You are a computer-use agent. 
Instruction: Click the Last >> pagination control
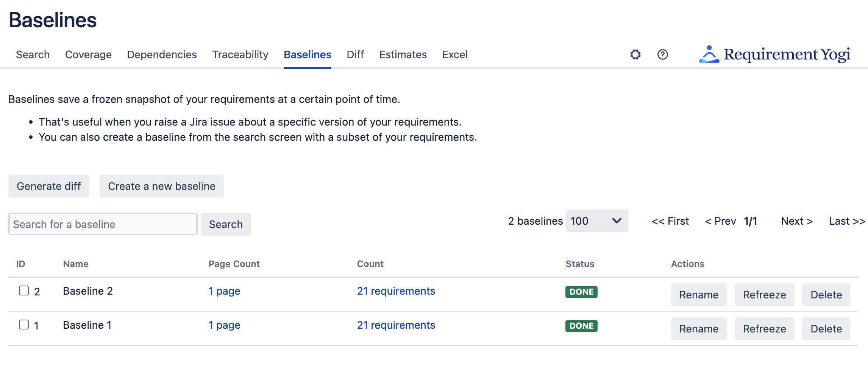(x=846, y=221)
